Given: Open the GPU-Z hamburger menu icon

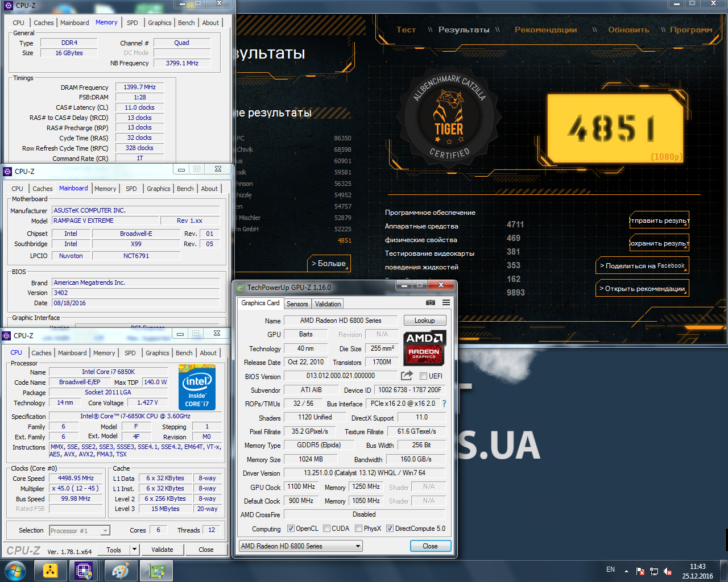Looking at the screenshot, I should (x=446, y=302).
